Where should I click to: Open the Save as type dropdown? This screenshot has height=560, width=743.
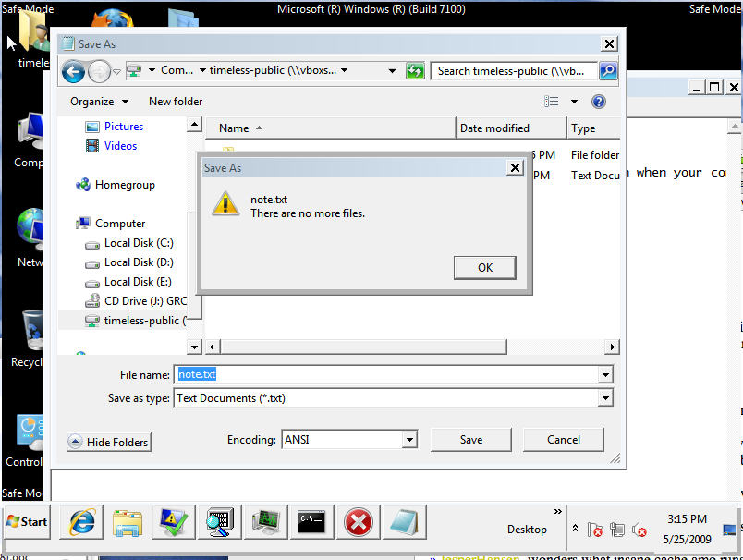(x=605, y=398)
